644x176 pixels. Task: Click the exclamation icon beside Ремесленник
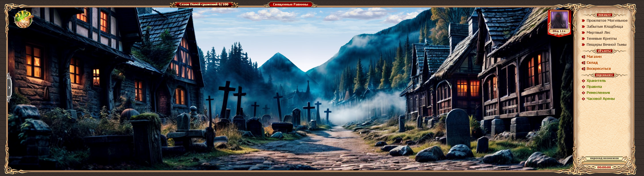point(583,93)
